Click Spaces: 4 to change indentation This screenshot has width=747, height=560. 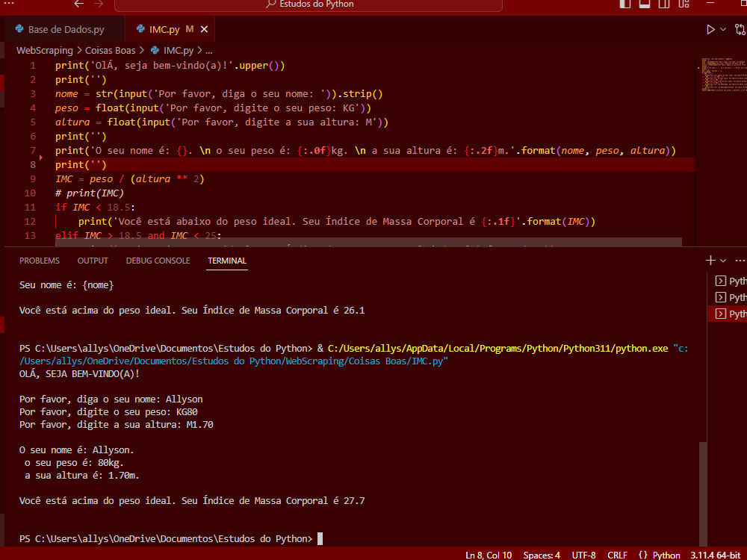(x=541, y=555)
